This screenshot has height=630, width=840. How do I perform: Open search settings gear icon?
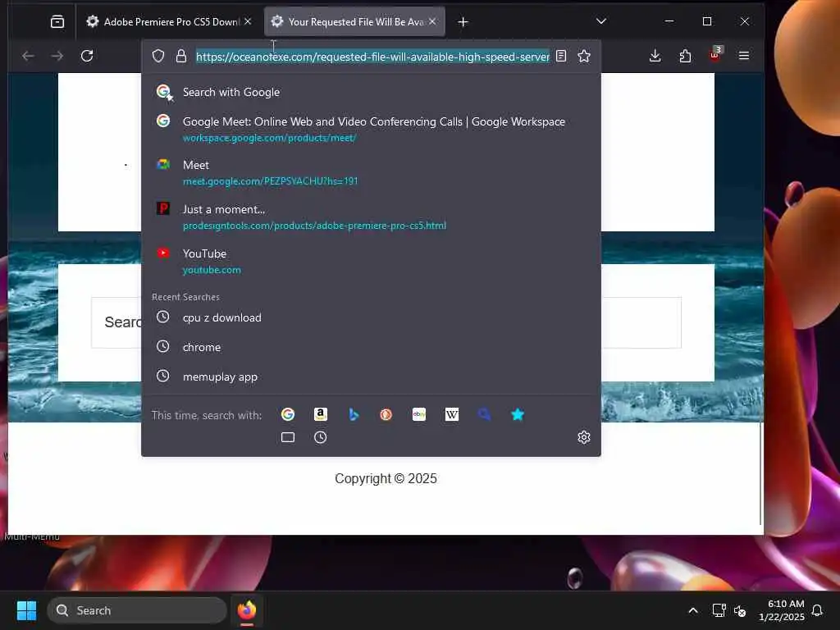click(584, 437)
